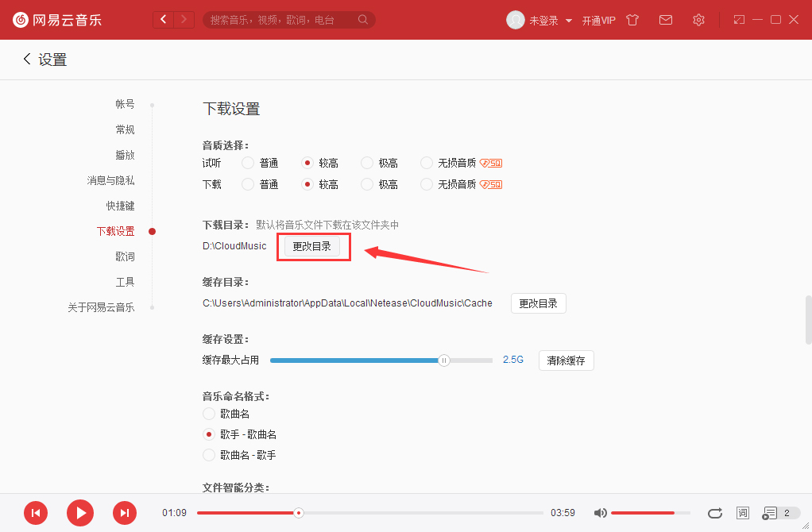Open the play queue list icon

770,514
